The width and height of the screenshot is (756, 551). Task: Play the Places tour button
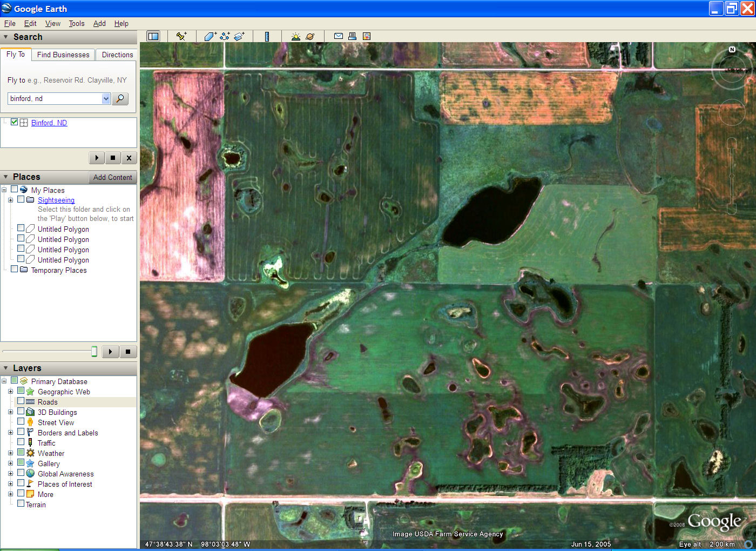tap(110, 352)
